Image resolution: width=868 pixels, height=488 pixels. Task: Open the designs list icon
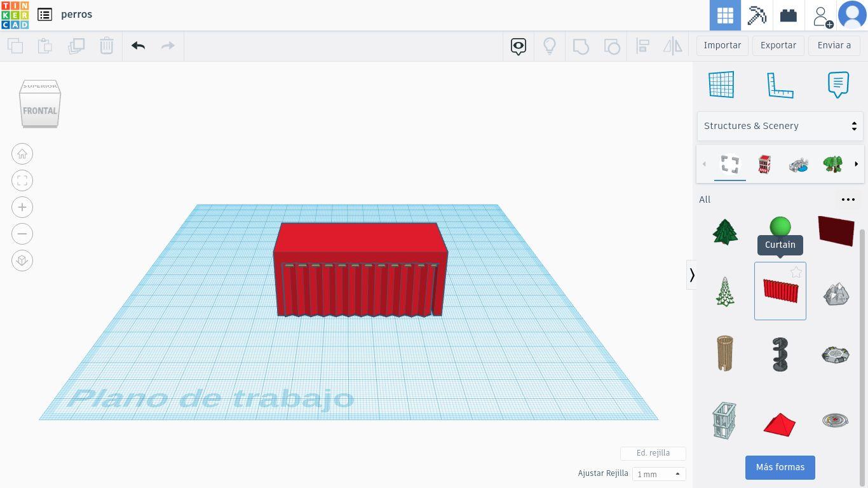coord(44,15)
